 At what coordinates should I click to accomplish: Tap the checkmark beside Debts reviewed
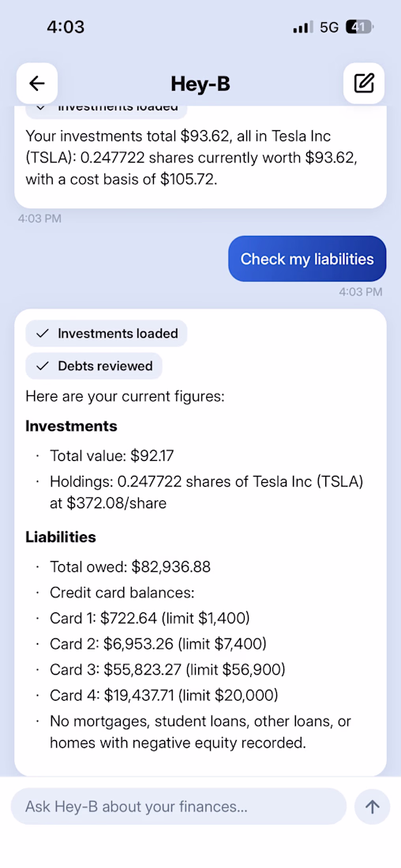click(42, 366)
